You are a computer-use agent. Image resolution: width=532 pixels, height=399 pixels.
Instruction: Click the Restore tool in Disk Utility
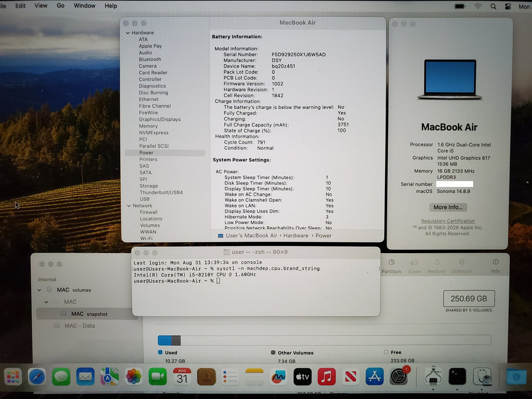point(436,266)
